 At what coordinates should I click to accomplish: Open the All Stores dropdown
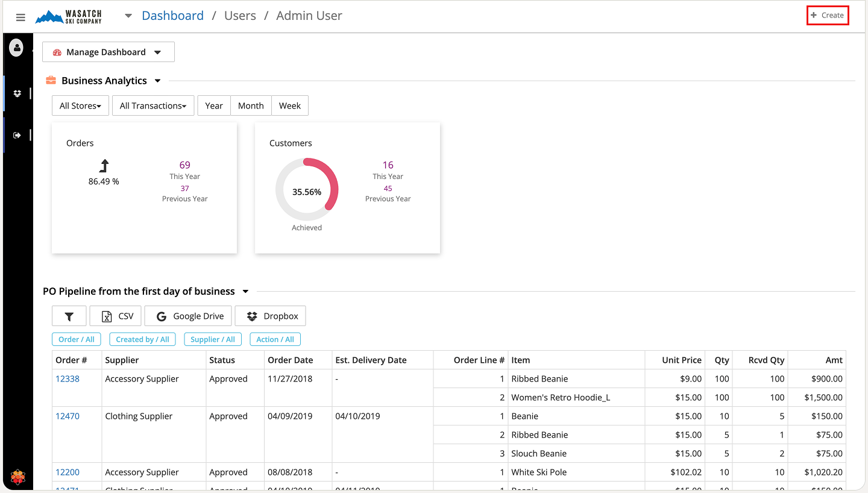[80, 105]
